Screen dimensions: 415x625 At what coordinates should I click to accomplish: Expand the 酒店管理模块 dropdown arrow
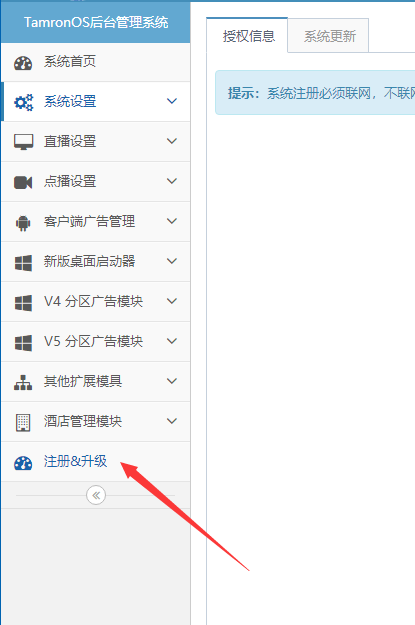coord(172,421)
